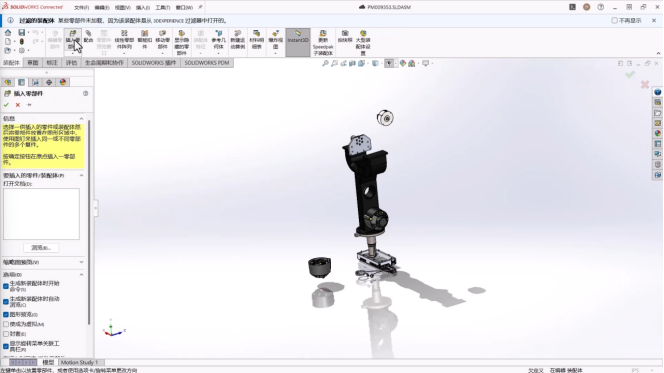664x373 pixels.
Task: Collapse the CommandManager ribbon arrow
Action: click(658, 53)
